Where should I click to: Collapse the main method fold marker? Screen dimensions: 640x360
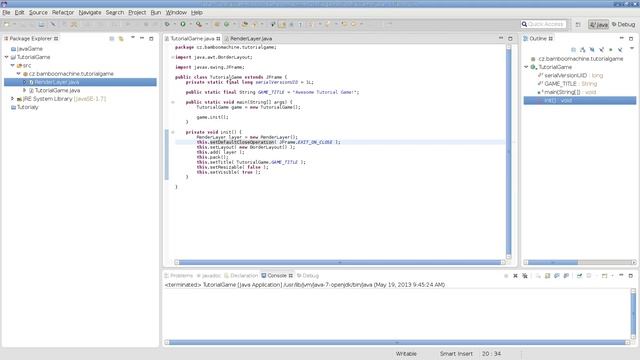coord(173,102)
